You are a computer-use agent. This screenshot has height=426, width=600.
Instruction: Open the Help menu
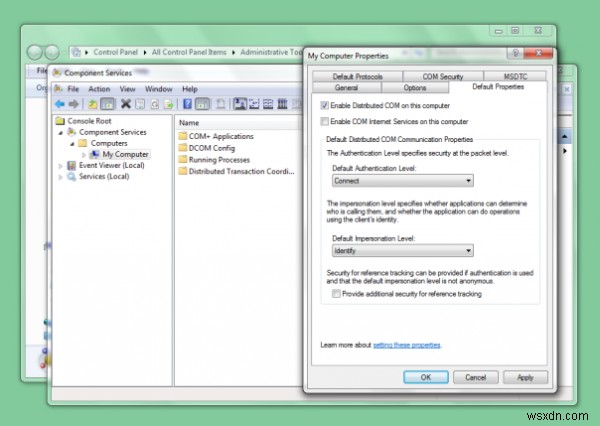tap(190, 89)
